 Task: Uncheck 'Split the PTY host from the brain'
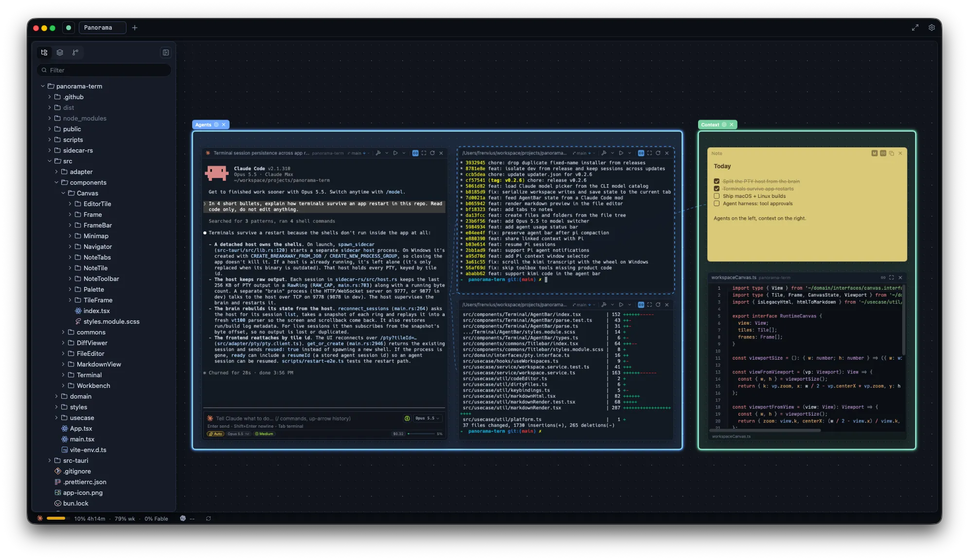(717, 181)
